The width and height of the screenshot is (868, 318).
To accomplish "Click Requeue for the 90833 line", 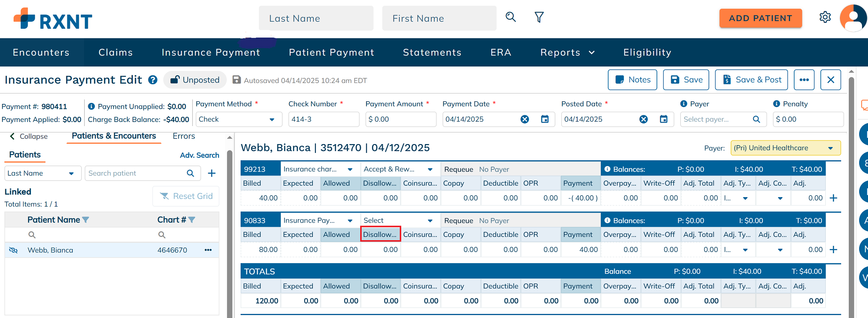I will 458,220.
